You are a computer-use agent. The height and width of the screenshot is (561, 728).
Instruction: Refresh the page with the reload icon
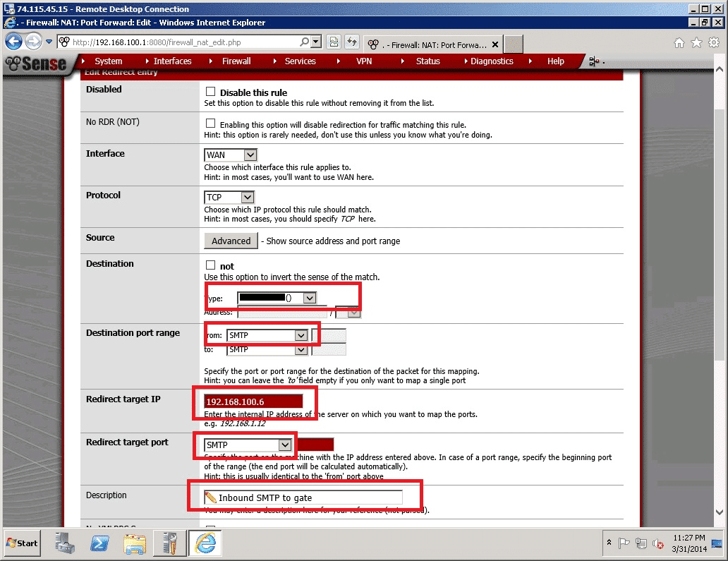click(351, 42)
